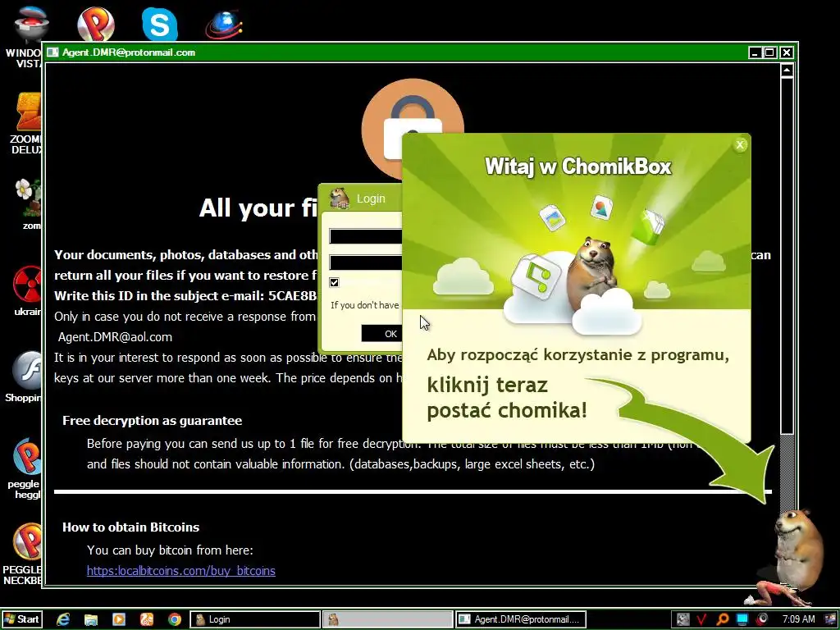Click 'If you don't have' text in Login
This screenshot has width=840, height=630.
point(365,305)
